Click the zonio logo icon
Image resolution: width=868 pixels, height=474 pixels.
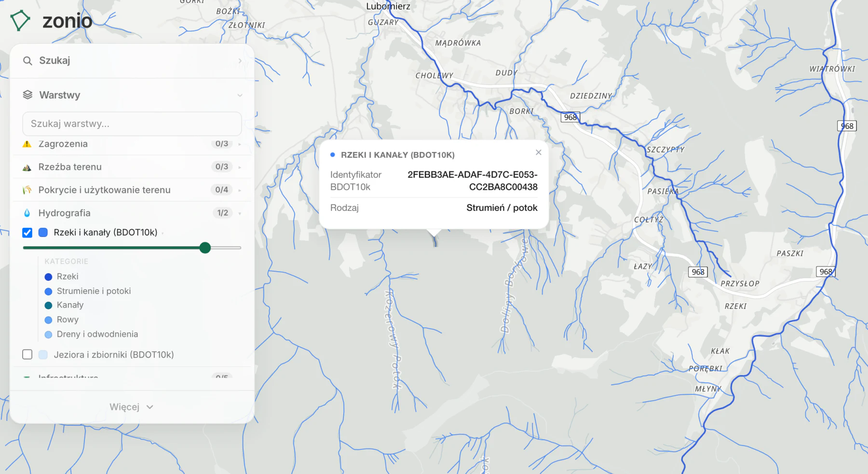pyautogui.click(x=20, y=21)
